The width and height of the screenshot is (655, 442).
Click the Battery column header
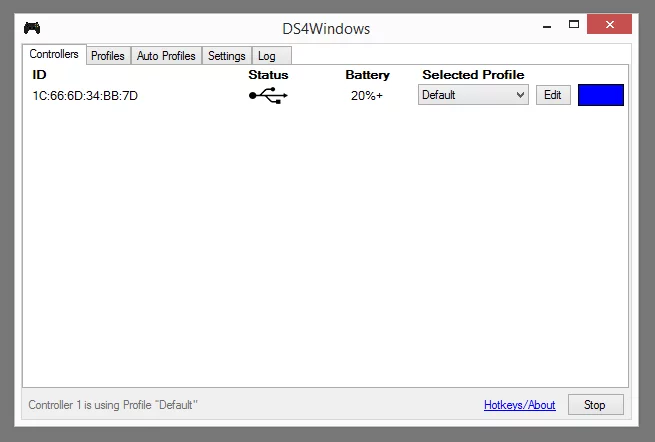(x=367, y=75)
